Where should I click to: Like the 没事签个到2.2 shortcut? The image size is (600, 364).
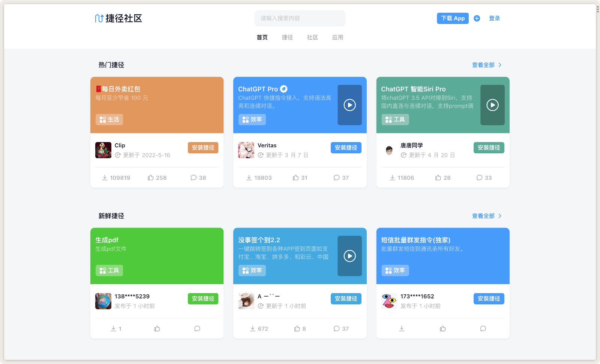coord(297,329)
